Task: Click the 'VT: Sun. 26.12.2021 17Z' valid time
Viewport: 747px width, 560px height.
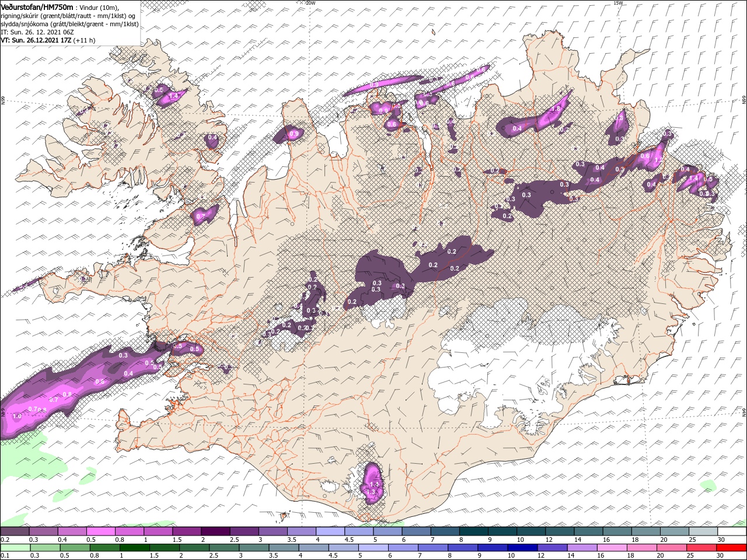Action: [36, 40]
